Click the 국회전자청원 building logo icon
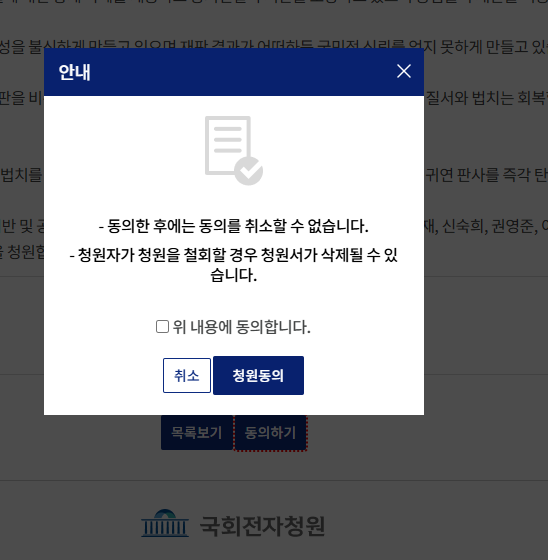The width and height of the screenshot is (548, 560). pyautogui.click(x=165, y=523)
